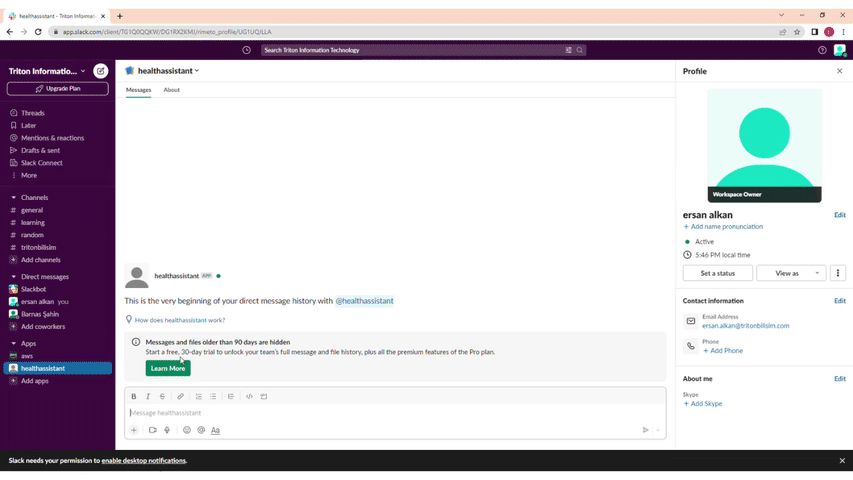Open a new browser tab

point(120,16)
